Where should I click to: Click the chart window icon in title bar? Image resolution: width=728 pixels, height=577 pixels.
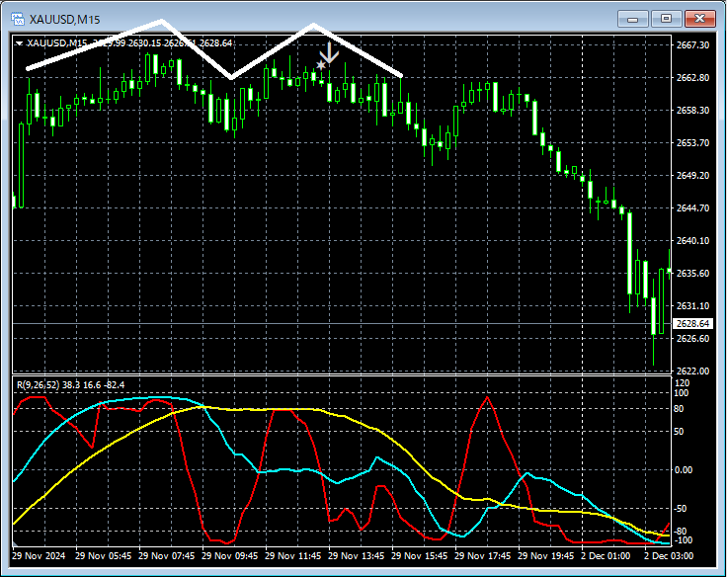point(17,19)
